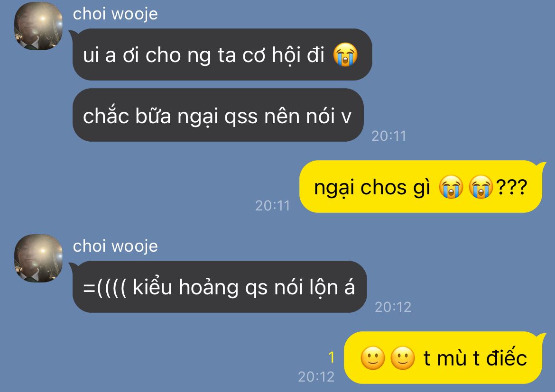Click the 20:11 timestamp beside the gray bubble
555x392 pixels.
click(388, 136)
